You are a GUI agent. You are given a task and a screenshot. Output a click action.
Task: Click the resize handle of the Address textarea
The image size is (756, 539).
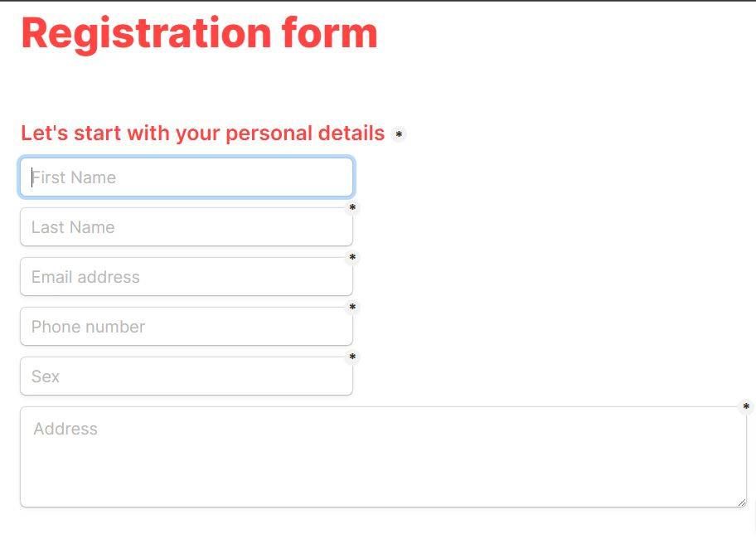[x=742, y=501]
